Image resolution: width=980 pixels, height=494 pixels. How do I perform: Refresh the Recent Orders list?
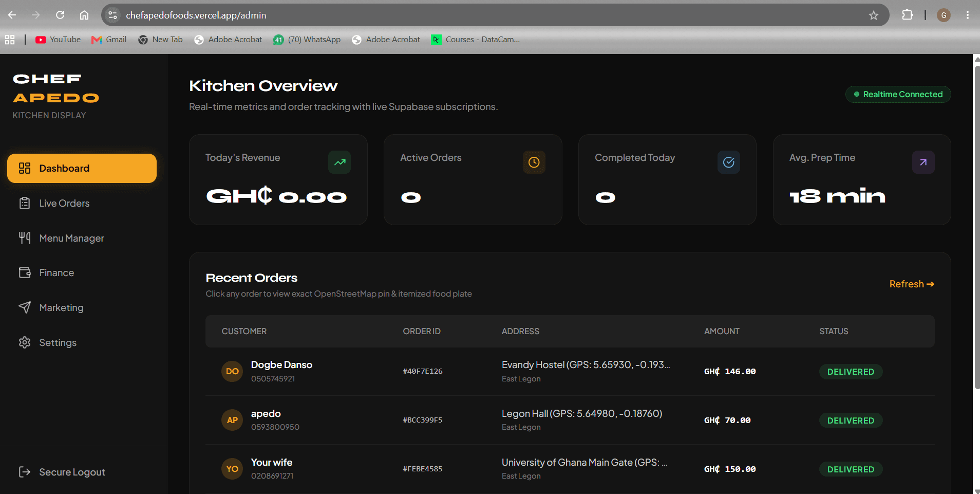point(912,284)
